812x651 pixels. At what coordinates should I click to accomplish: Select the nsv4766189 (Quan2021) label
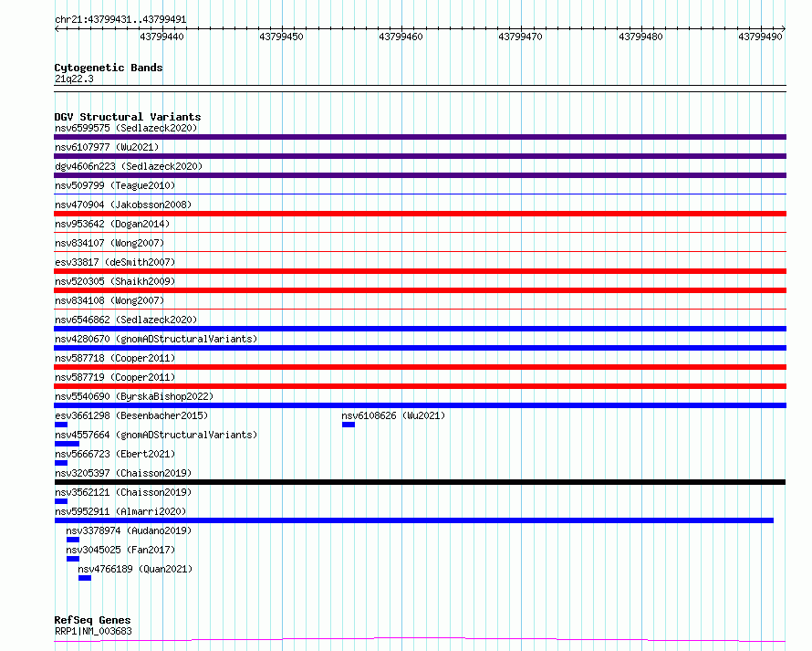pos(135,569)
